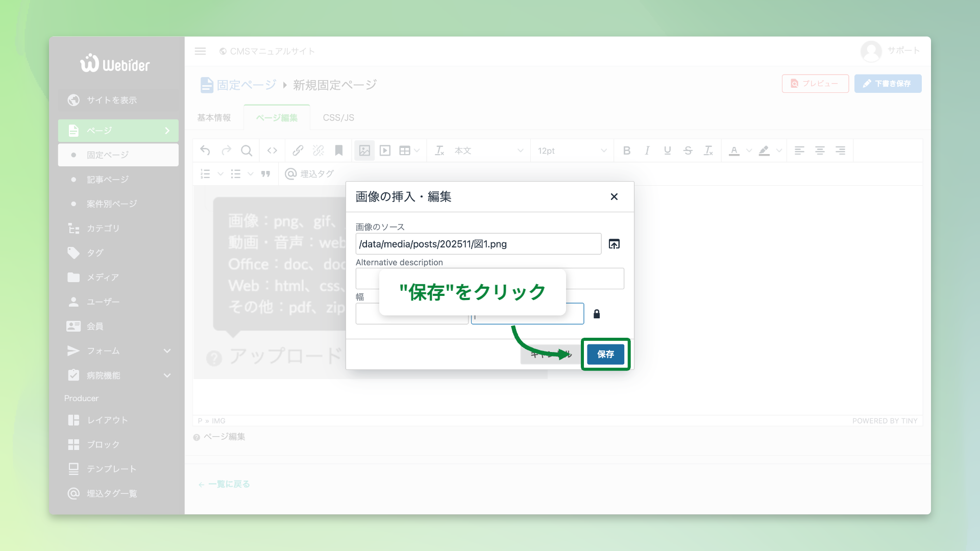
Task: Toggle the aspect ratio lock padlock
Action: pos(596,313)
